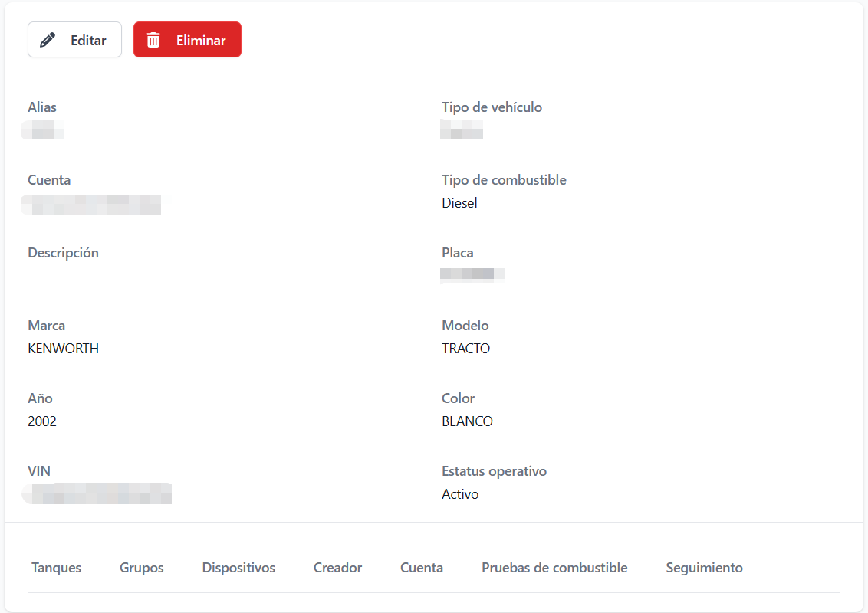Click the Editar button to edit the vehicle
The image size is (868, 613).
74,39
